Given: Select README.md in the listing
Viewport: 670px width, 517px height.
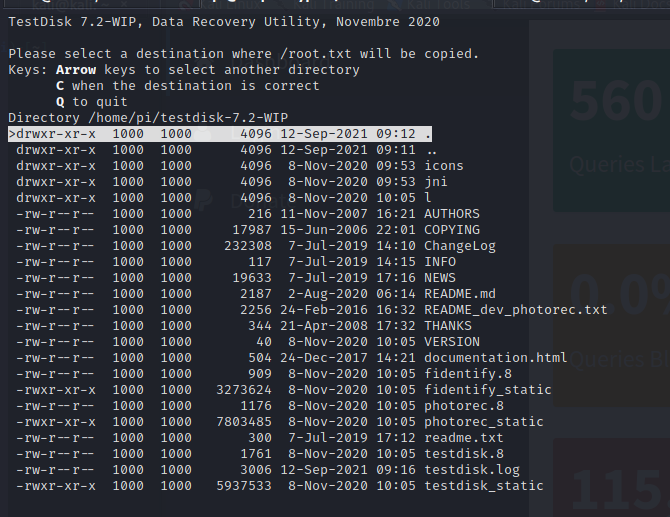Looking at the screenshot, I should point(459,293).
